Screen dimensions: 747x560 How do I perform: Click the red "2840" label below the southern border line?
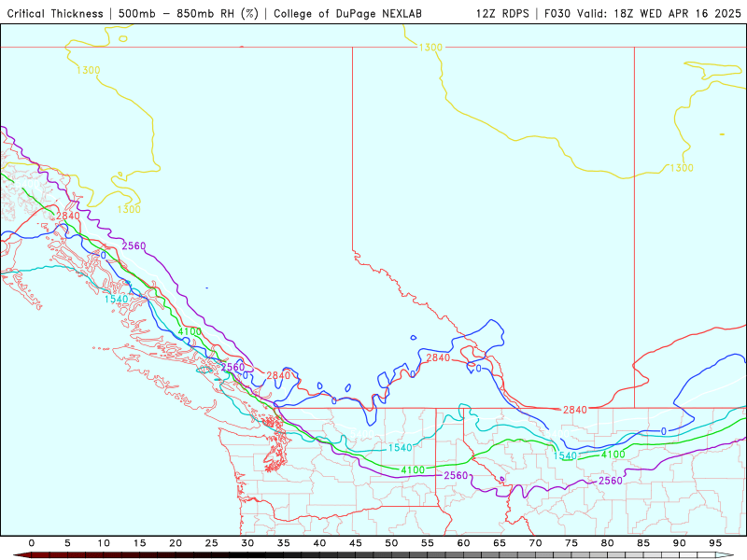[575, 410]
